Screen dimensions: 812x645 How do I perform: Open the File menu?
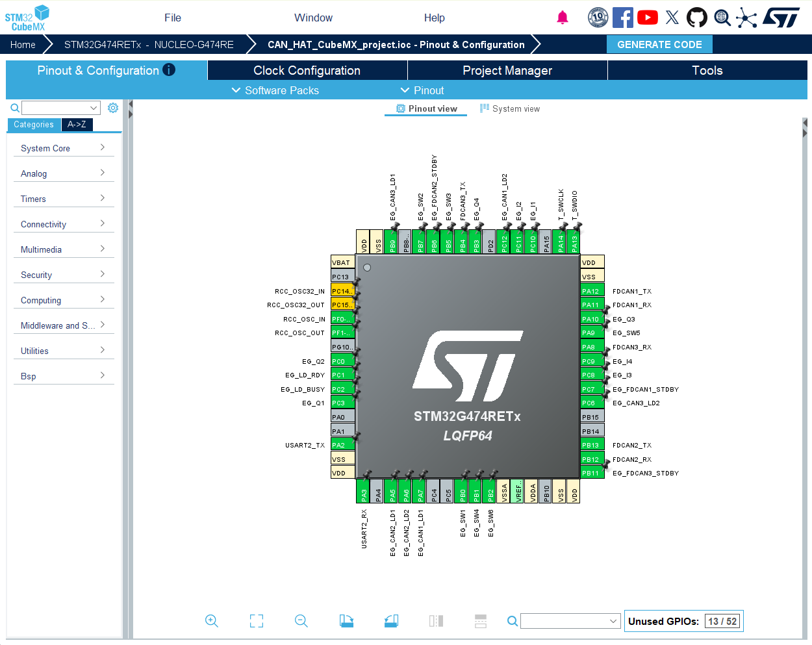coord(173,18)
